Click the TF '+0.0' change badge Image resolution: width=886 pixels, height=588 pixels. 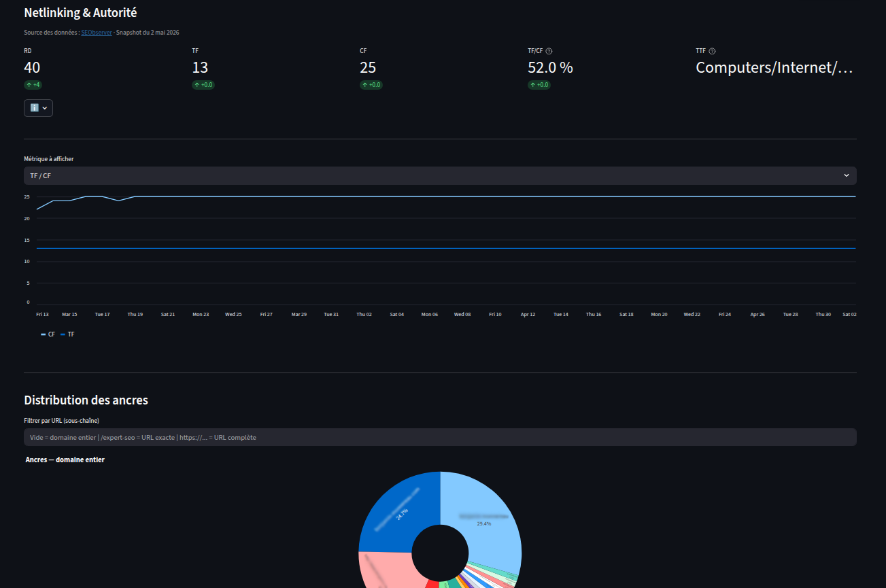[203, 85]
